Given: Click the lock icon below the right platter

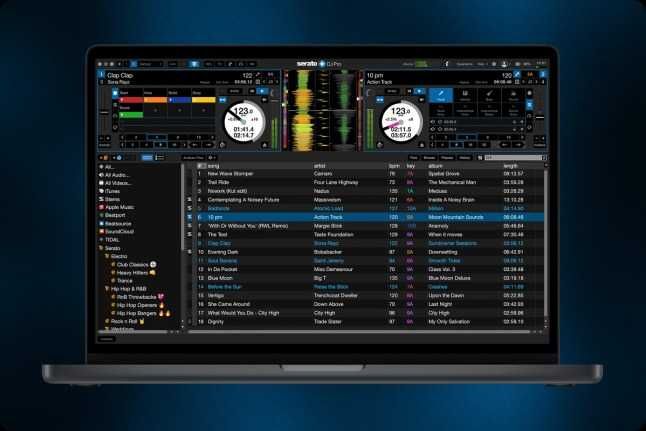Looking at the screenshot, I should (421, 145).
